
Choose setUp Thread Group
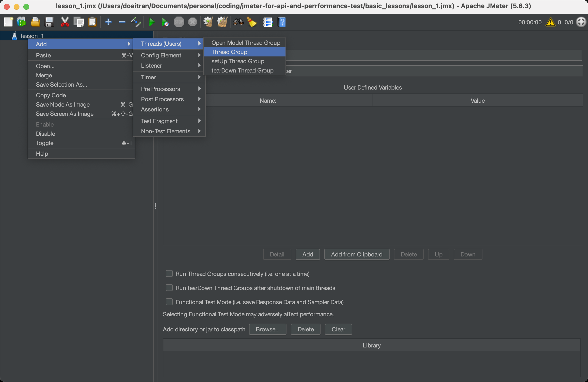245,61
